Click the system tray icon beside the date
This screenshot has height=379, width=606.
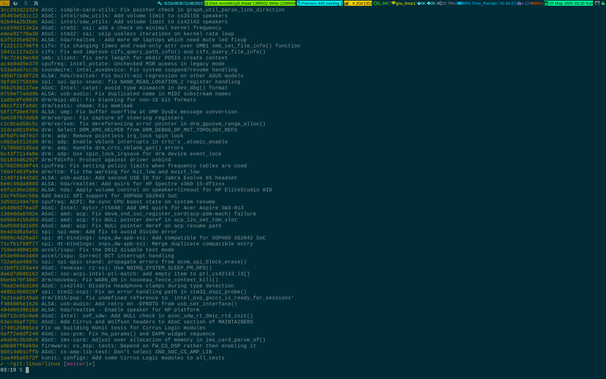pos(597,3)
